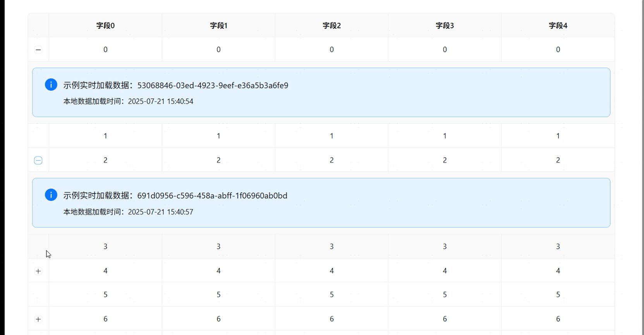Image resolution: width=644 pixels, height=335 pixels.
Task: Click the 字段3 column header
Action: [445, 26]
